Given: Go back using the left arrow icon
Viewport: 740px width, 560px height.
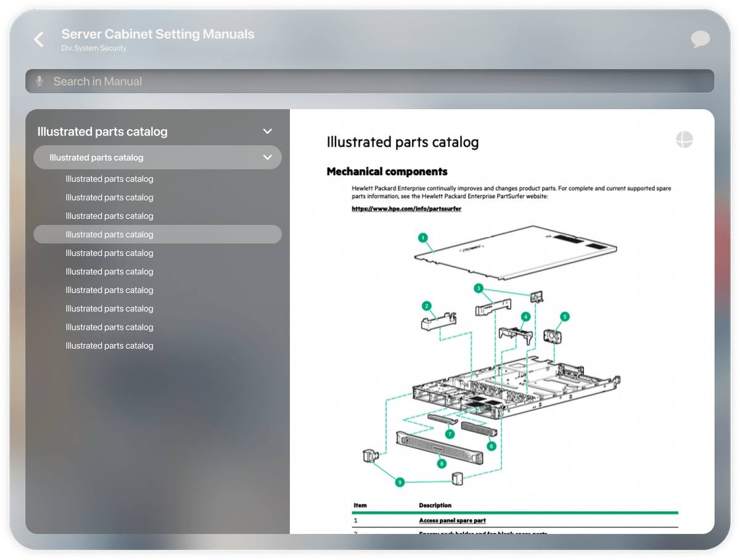Looking at the screenshot, I should [39, 39].
